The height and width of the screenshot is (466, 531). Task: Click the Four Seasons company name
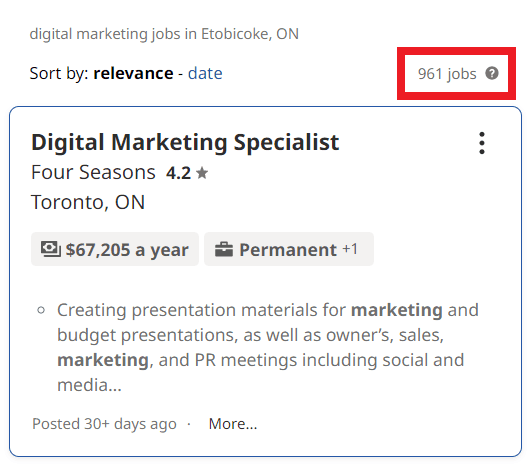click(x=93, y=172)
